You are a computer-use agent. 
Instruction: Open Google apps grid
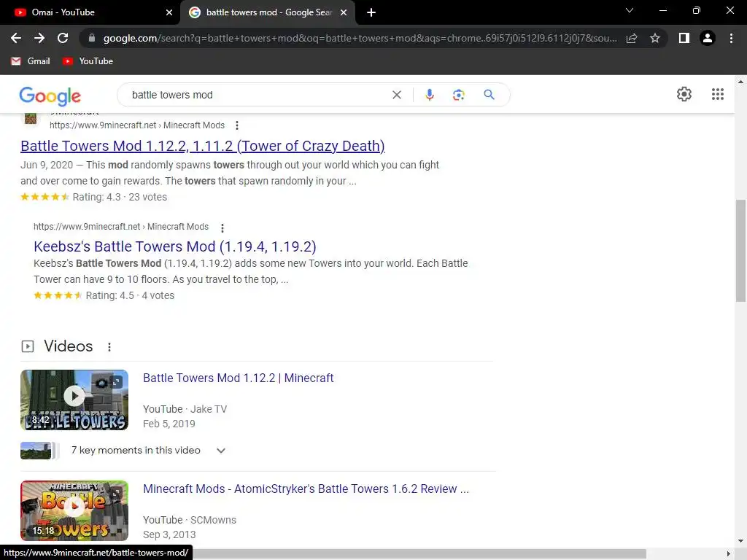(x=718, y=94)
